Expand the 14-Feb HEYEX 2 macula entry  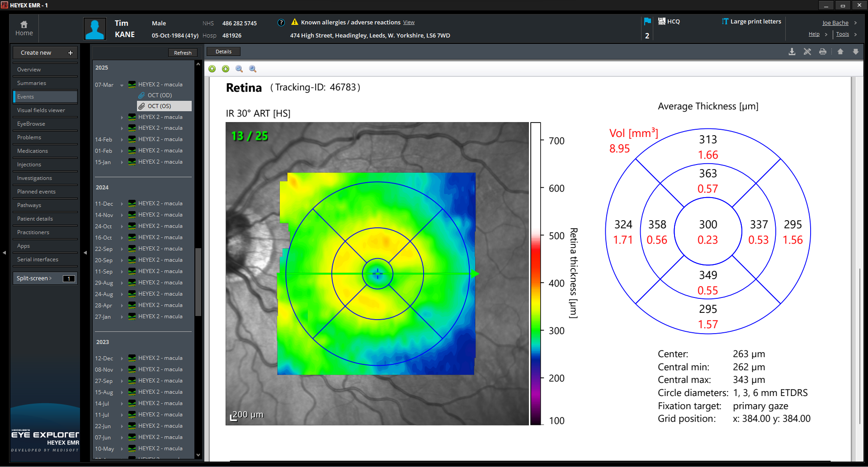[x=122, y=140]
